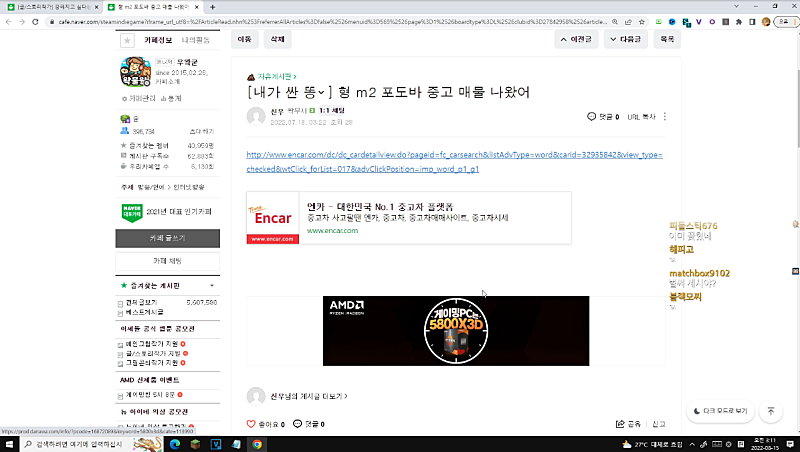Copy the post URL with URL 복사
This screenshot has height=452, width=800.
click(x=641, y=117)
